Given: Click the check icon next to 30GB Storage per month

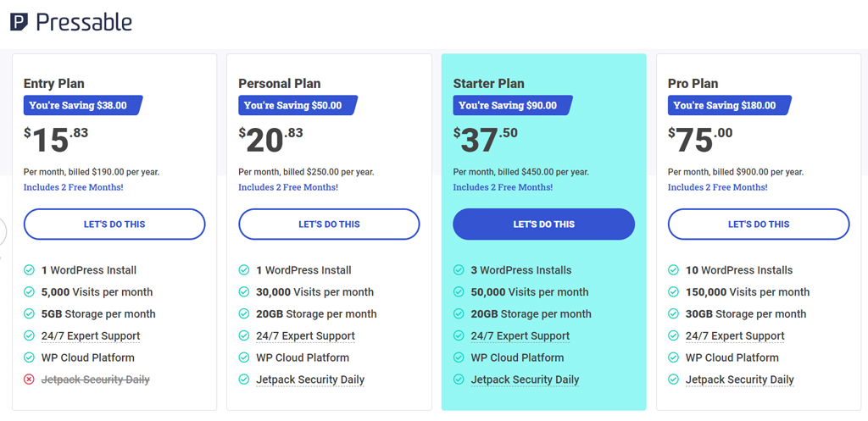Looking at the screenshot, I should (x=674, y=313).
